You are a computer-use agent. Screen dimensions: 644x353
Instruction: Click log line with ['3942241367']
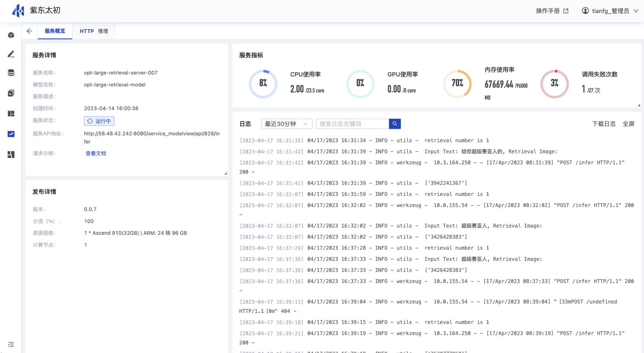353,183
